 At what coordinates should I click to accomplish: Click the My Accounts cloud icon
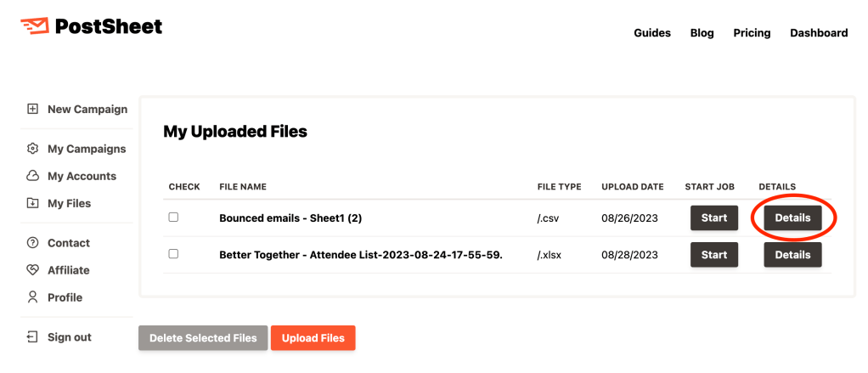[x=33, y=176]
